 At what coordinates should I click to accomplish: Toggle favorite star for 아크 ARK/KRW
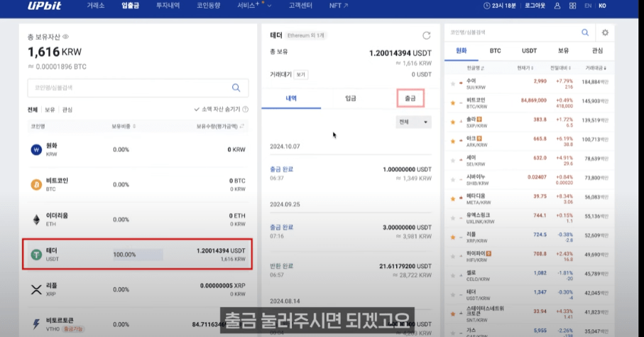click(x=453, y=141)
